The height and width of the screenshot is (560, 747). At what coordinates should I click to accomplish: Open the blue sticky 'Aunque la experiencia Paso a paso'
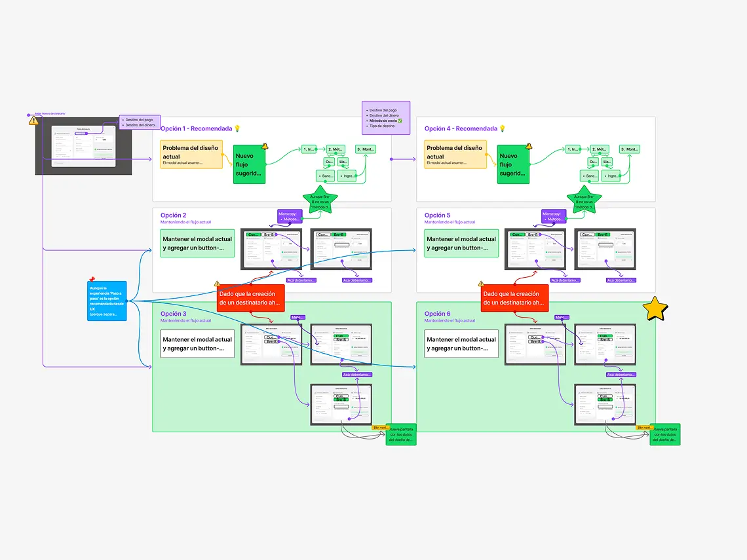106,300
